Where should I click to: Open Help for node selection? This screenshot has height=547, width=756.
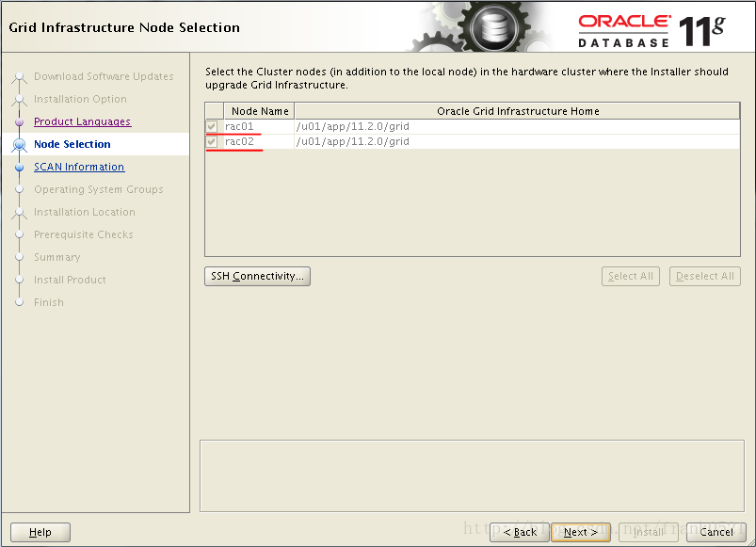pyautogui.click(x=40, y=532)
